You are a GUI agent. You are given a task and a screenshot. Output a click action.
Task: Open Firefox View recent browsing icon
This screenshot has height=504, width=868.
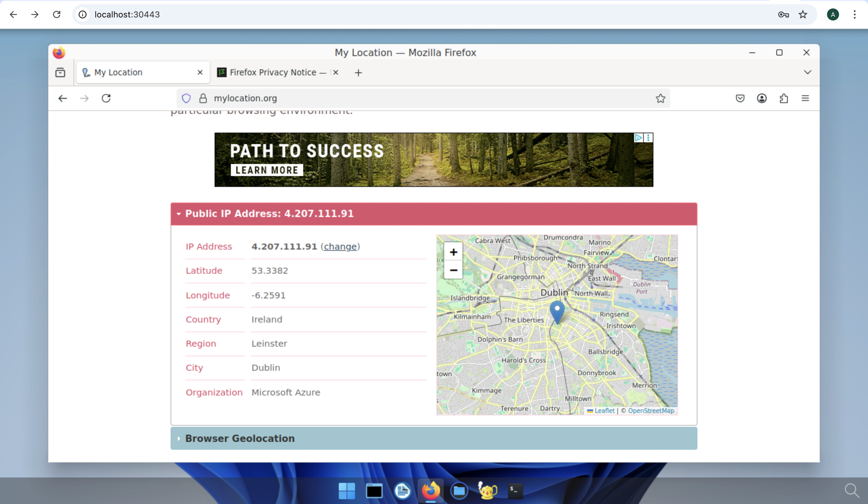click(x=60, y=73)
